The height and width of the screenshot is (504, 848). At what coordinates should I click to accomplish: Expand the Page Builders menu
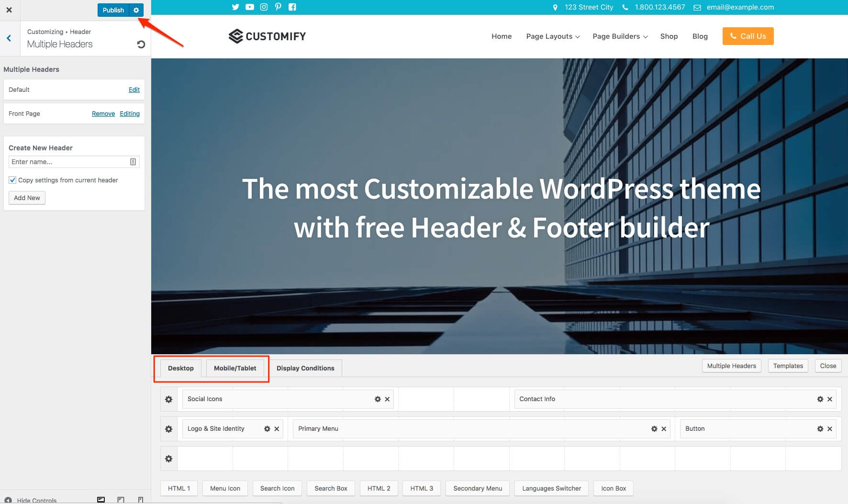click(x=620, y=36)
